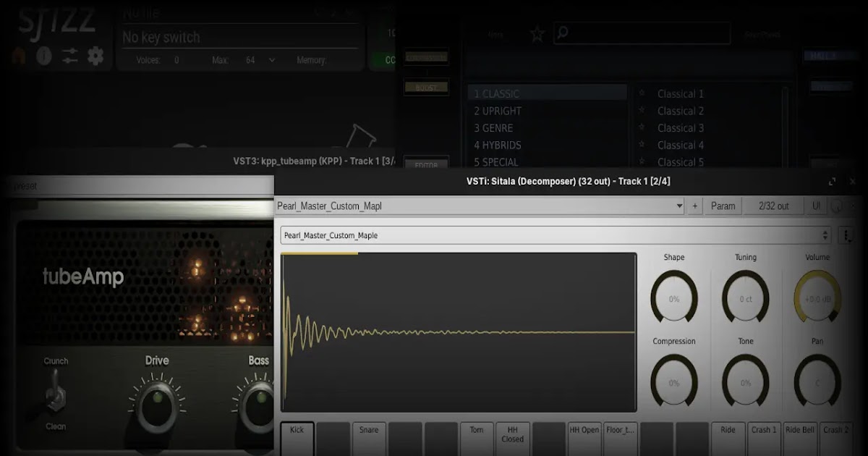The width and height of the screenshot is (868, 456).
Task: Open the Sitala vertical dots menu
Action: pos(846,235)
